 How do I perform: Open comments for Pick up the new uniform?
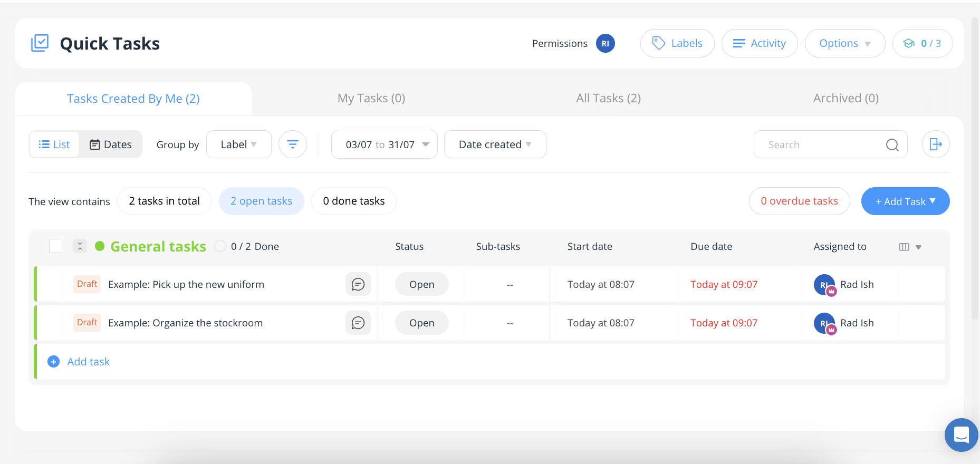click(358, 284)
